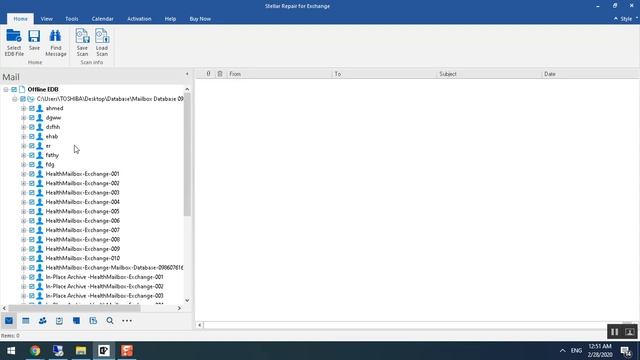This screenshot has height=360, width=640.
Task: Expand the ahmed mailbox node
Action: coord(24,108)
